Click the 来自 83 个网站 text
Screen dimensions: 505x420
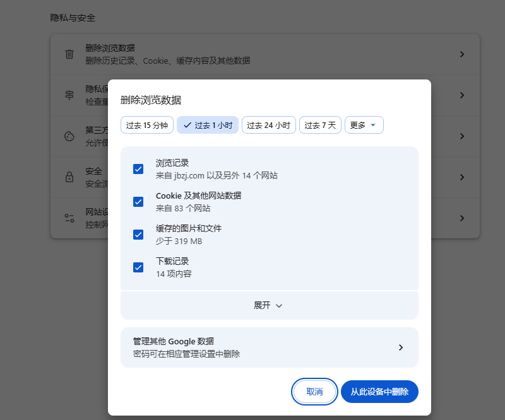(x=183, y=208)
